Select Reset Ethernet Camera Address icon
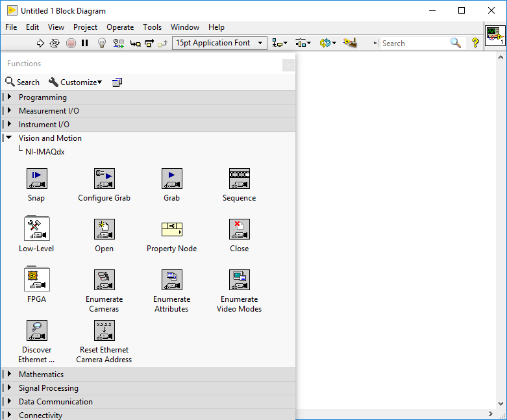The height and width of the screenshot is (420, 507). click(104, 330)
